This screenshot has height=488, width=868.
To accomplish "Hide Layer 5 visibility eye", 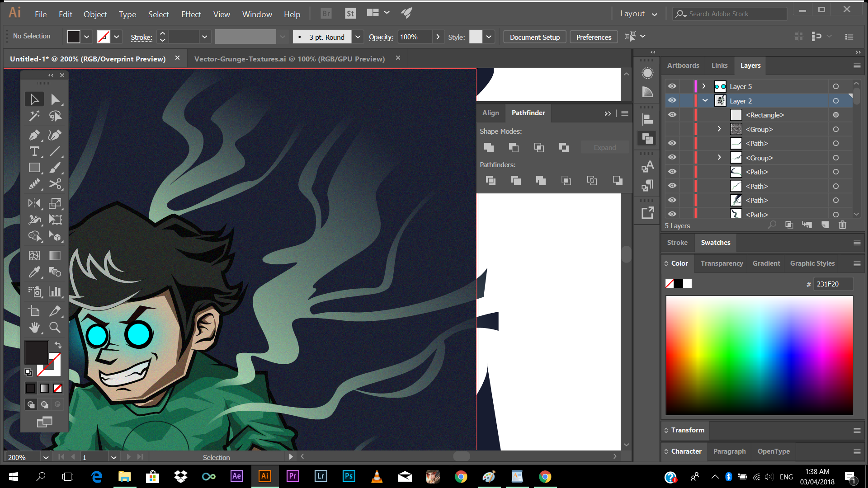I will coord(672,86).
